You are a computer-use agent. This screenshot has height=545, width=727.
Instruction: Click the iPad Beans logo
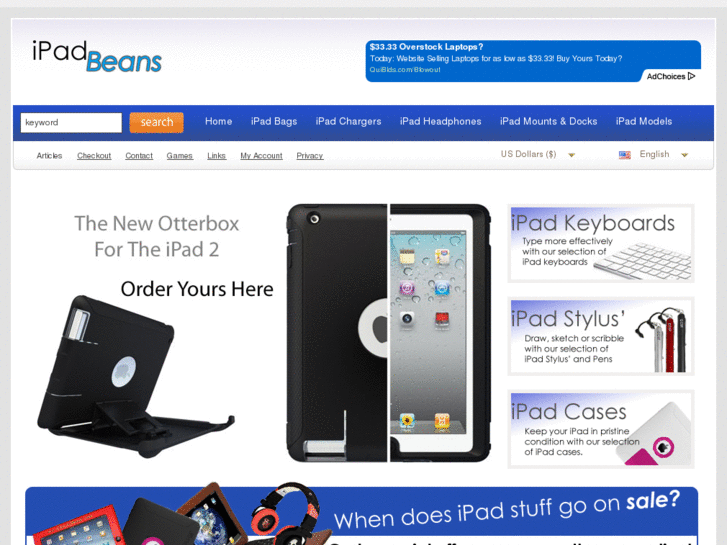pos(97,57)
